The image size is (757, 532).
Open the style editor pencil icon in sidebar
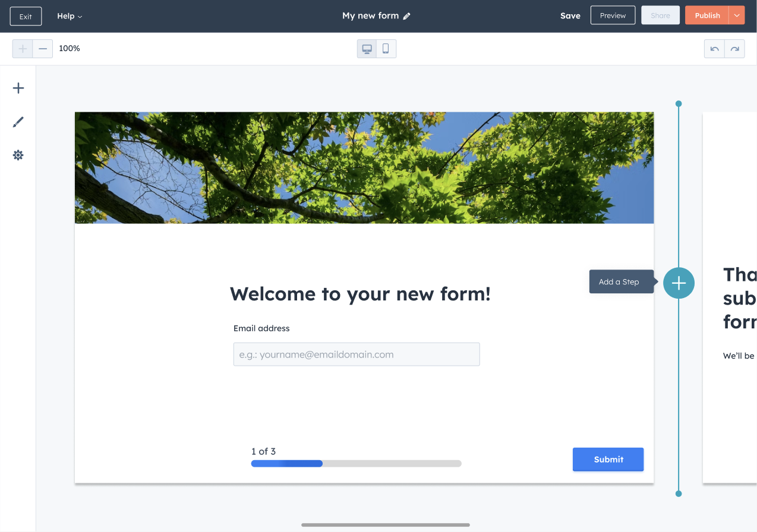[18, 121]
